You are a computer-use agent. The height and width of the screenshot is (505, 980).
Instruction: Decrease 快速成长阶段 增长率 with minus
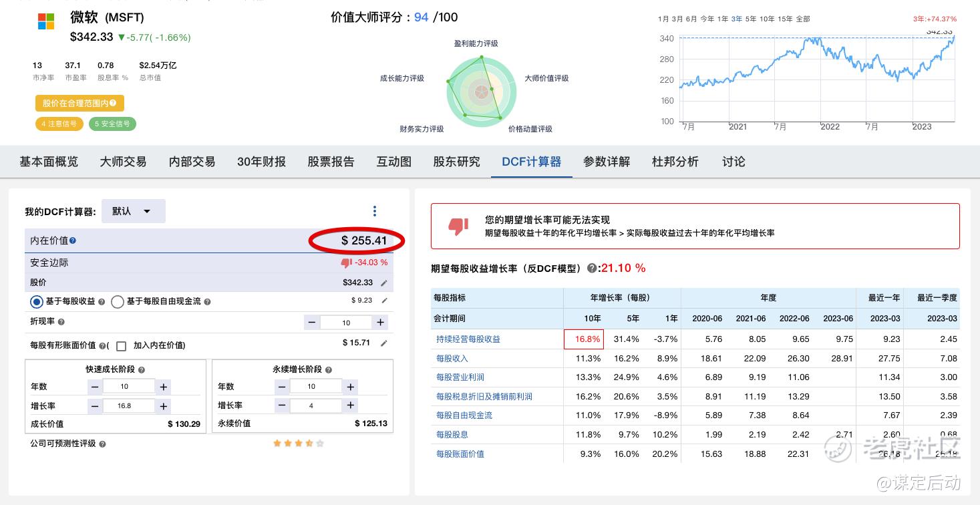point(95,406)
